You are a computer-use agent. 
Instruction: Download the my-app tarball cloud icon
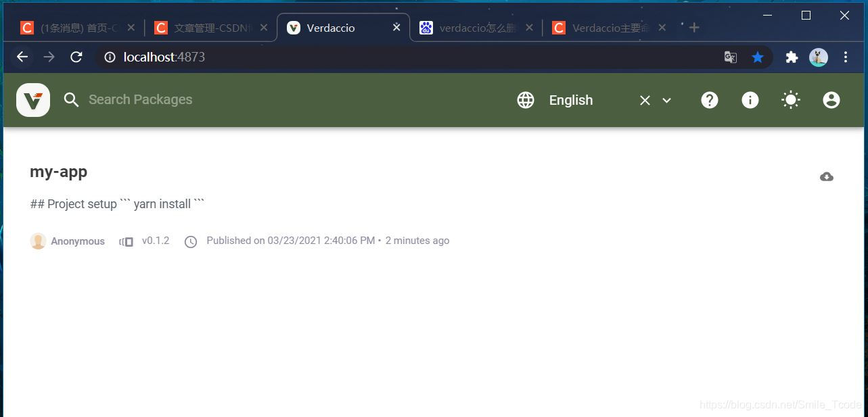pyautogui.click(x=827, y=177)
